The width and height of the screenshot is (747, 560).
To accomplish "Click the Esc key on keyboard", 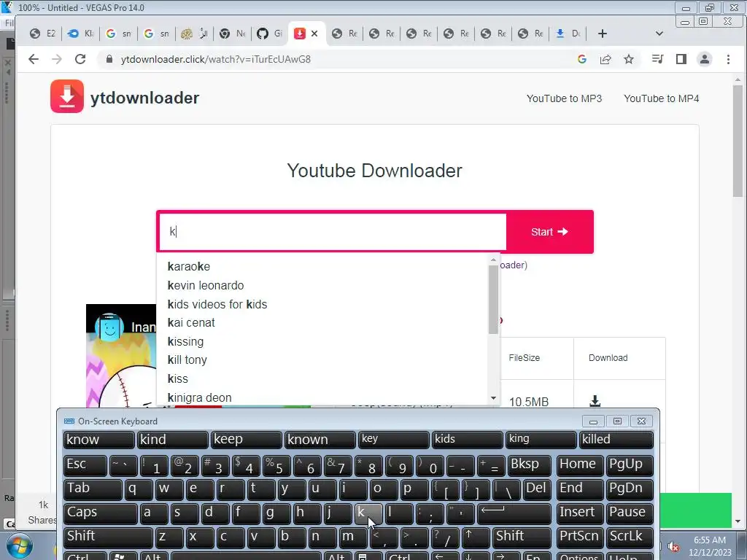I will (85, 465).
